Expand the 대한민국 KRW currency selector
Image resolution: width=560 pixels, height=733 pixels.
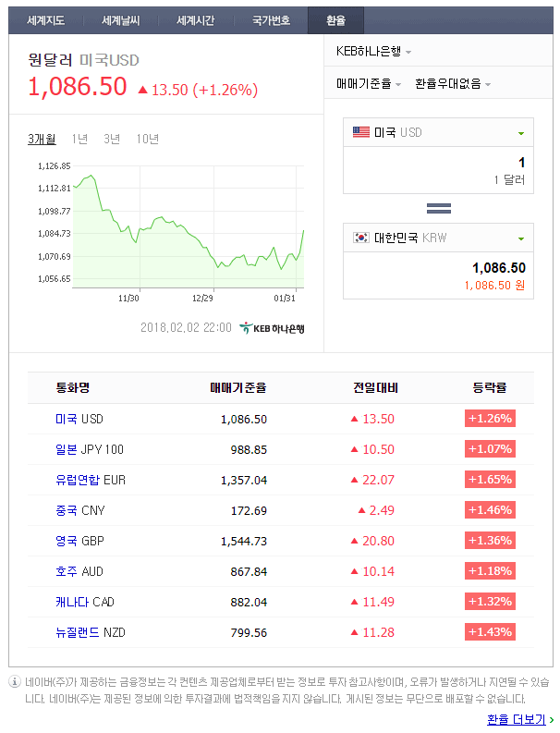[x=521, y=238]
